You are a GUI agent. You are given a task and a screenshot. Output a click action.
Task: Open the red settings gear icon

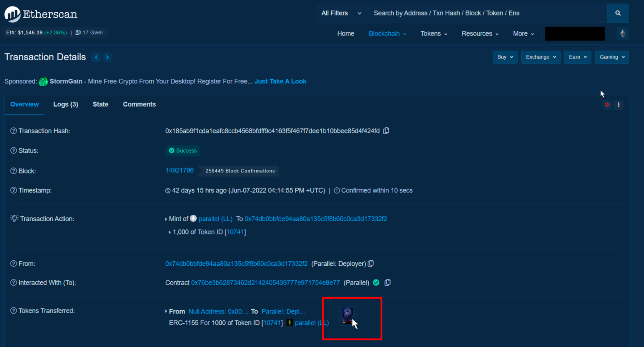[607, 105]
